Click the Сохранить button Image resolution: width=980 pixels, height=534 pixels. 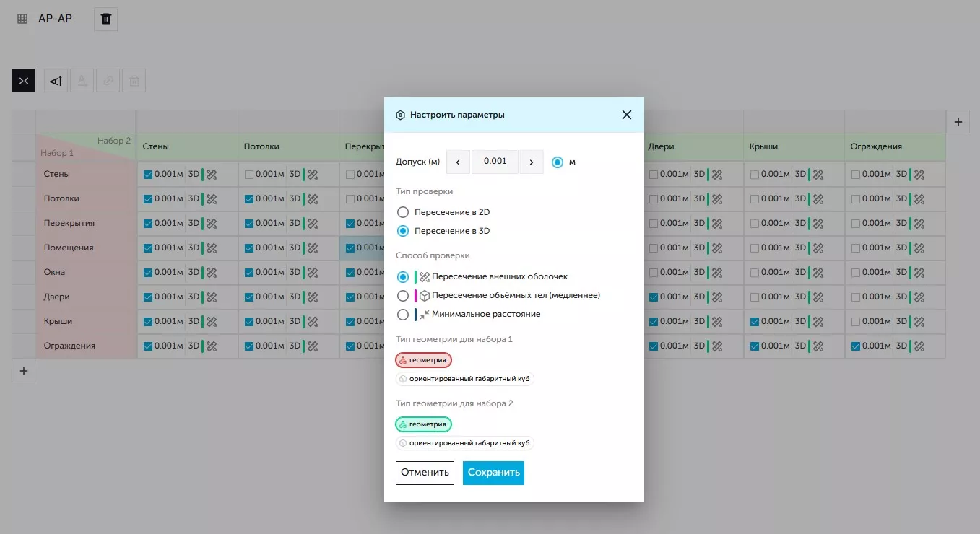[493, 473]
